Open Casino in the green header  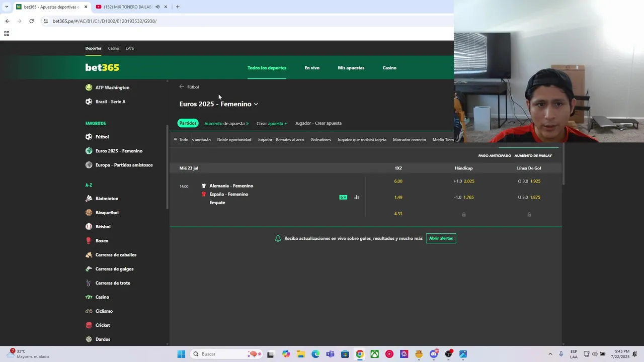[389, 68]
